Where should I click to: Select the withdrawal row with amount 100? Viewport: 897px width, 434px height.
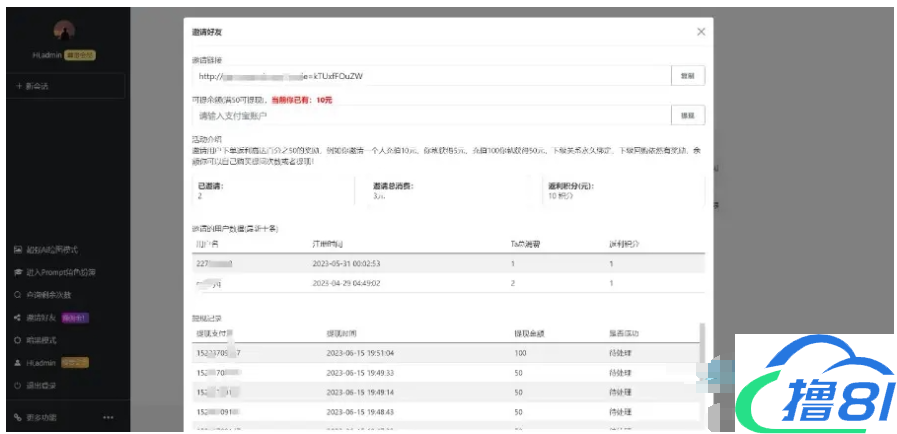coord(448,353)
